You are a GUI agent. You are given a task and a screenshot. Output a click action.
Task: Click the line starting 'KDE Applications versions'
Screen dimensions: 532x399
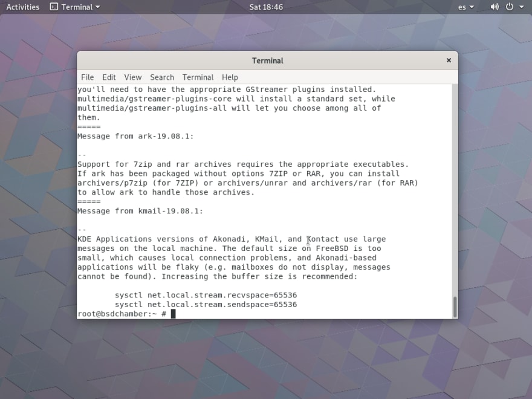pyautogui.click(x=232, y=239)
